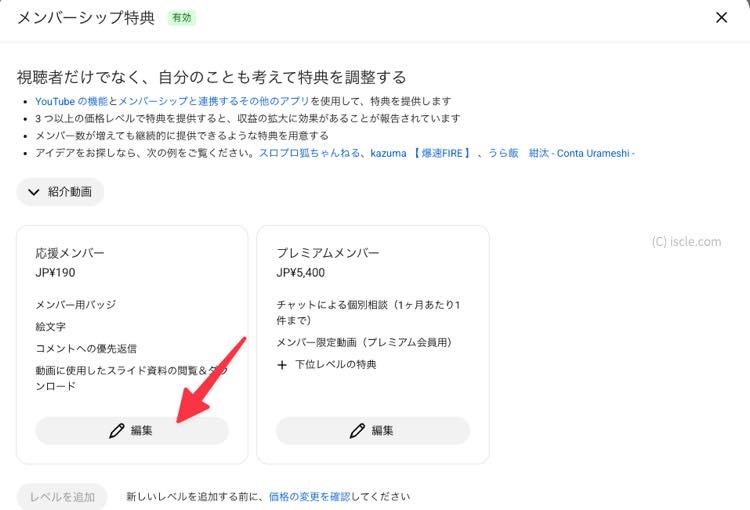The image size is (750, 510).
Task: Expand 下位レベルの特典 perks list
Action: coord(327,365)
